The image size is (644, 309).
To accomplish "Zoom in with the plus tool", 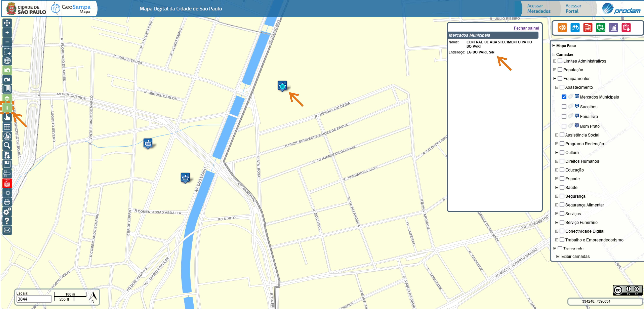I will pos(7,33).
